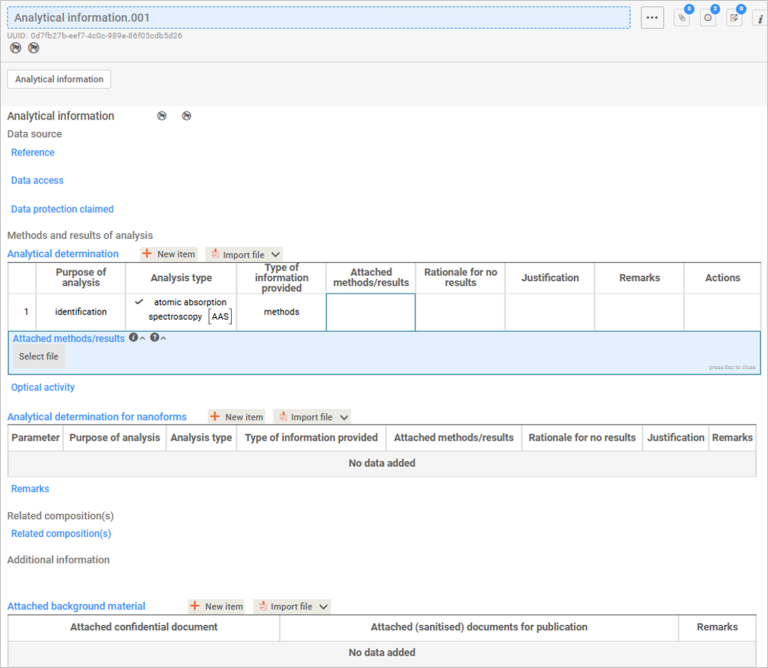
Task: Click the empty Rationale for no results cell in row 1
Action: tap(460, 312)
